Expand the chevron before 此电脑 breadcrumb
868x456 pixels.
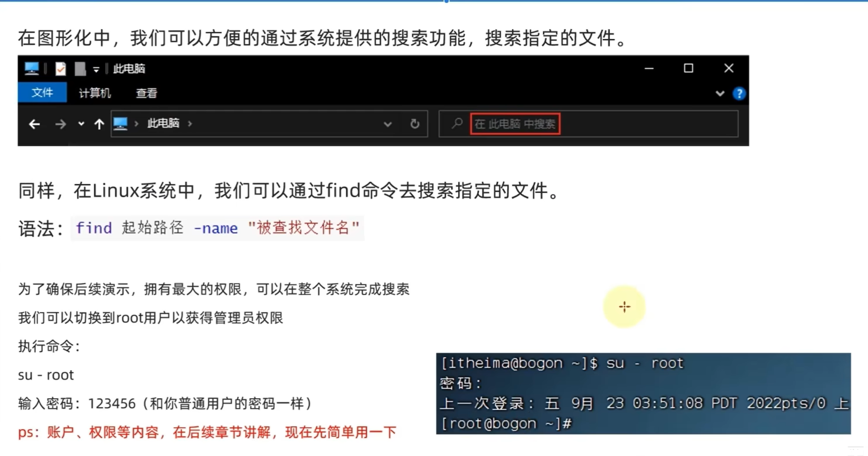click(136, 124)
